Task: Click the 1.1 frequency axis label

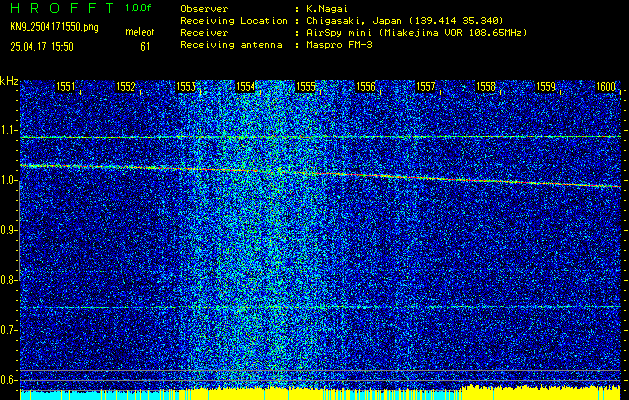Action: [8, 130]
